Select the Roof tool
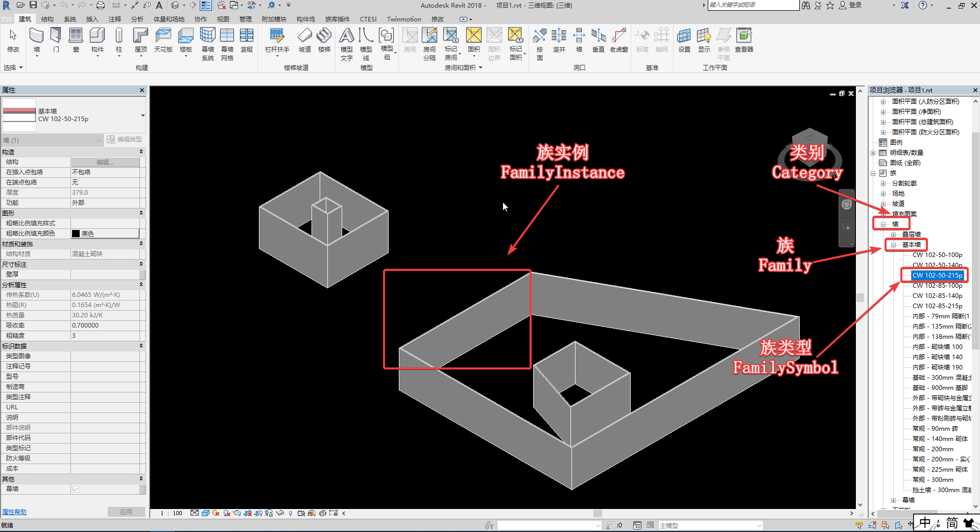This screenshot has height=532, width=980. click(141, 41)
